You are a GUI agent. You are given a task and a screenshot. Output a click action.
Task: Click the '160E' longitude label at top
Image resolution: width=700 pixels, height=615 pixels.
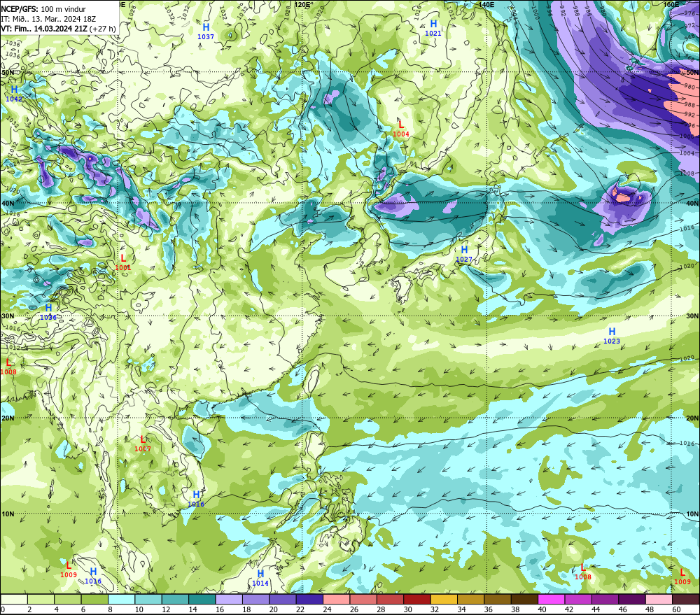pyautogui.click(x=672, y=4)
